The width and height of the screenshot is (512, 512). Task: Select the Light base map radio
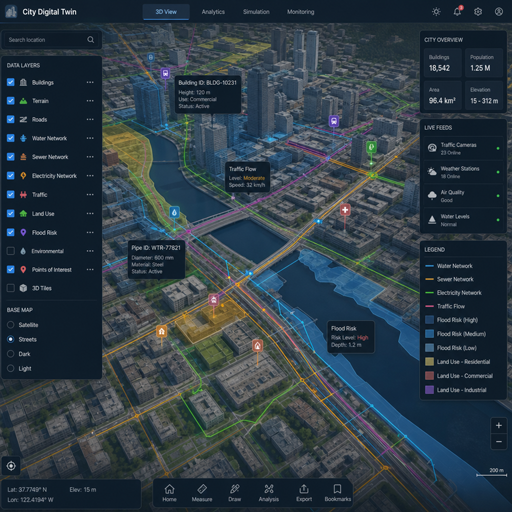point(11,368)
